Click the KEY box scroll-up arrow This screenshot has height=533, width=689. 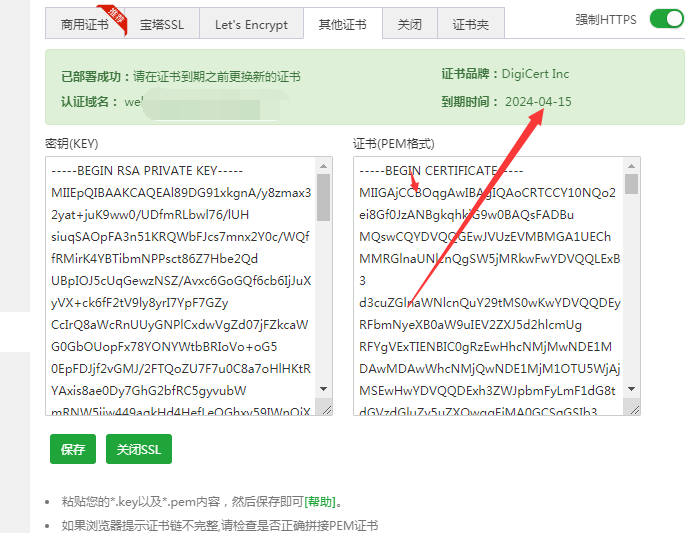(x=324, y=166)
